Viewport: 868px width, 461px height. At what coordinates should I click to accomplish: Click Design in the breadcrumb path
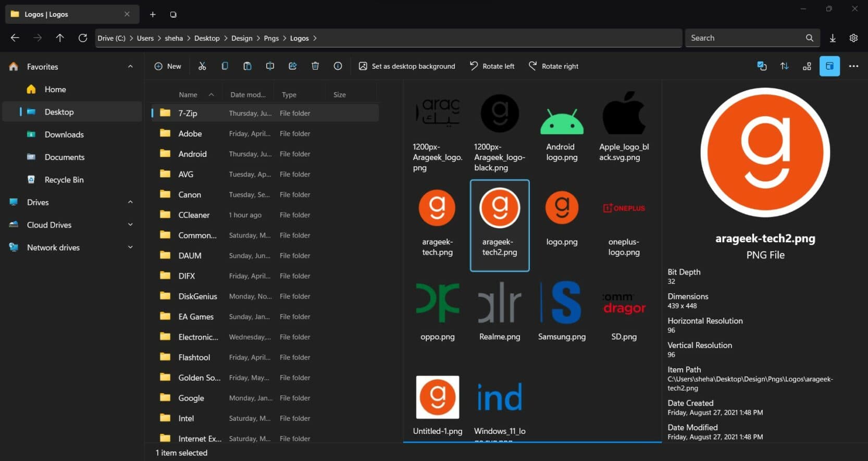coord(242,38)
